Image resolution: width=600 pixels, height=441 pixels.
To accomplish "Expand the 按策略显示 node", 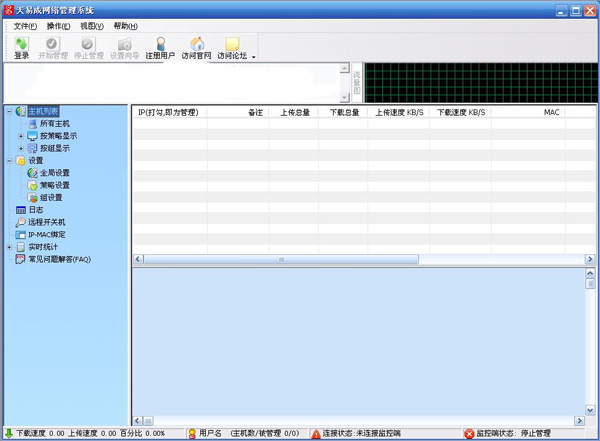I will tap(21, 136).
